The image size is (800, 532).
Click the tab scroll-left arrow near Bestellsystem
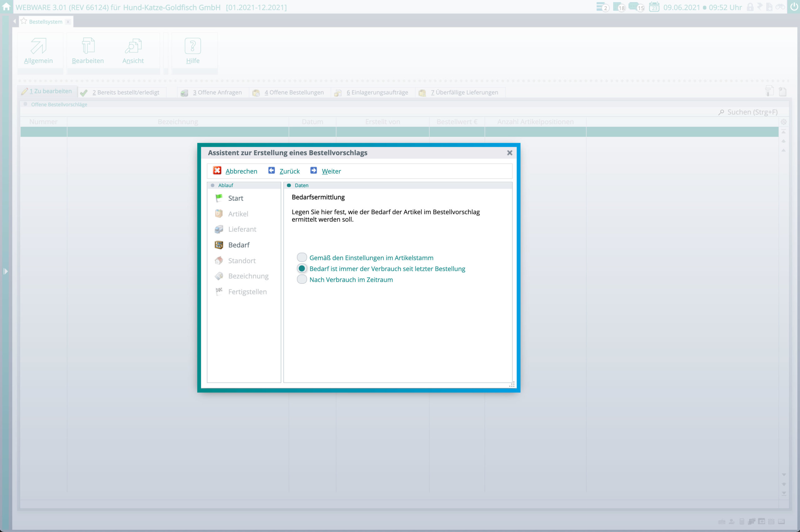coord(15,21)
